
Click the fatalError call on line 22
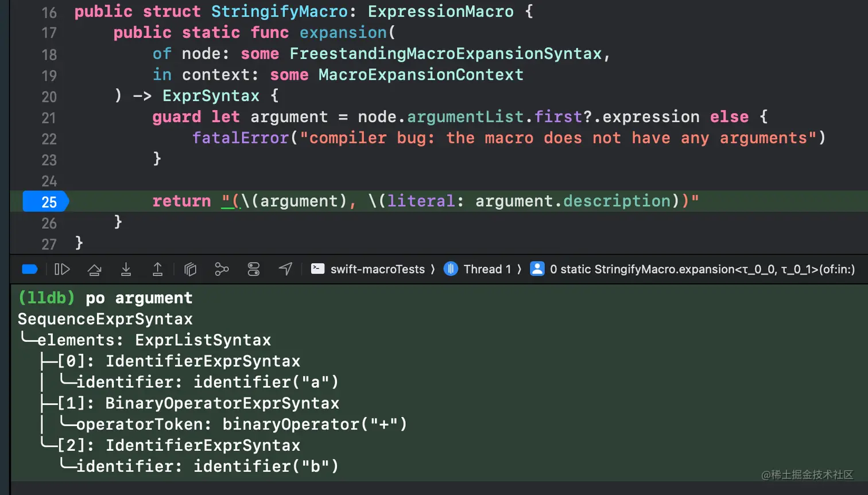coord(241,138)
